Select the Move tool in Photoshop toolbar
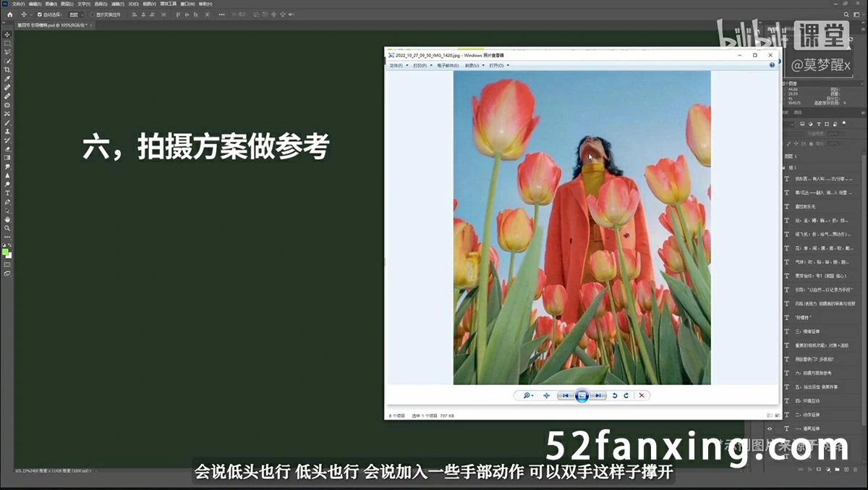The width and height of the screenshot is (868, 490). pos(7,35)
